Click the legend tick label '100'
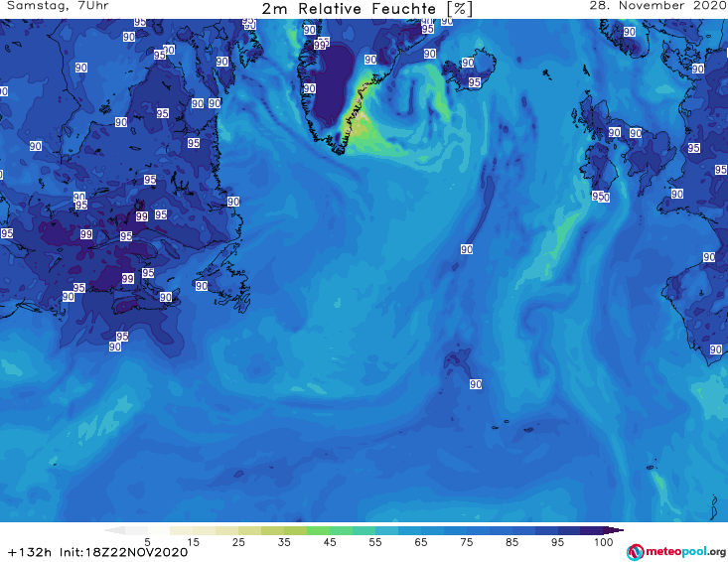The width and height of the screenshot is (728, 562). tap(604, 542)
